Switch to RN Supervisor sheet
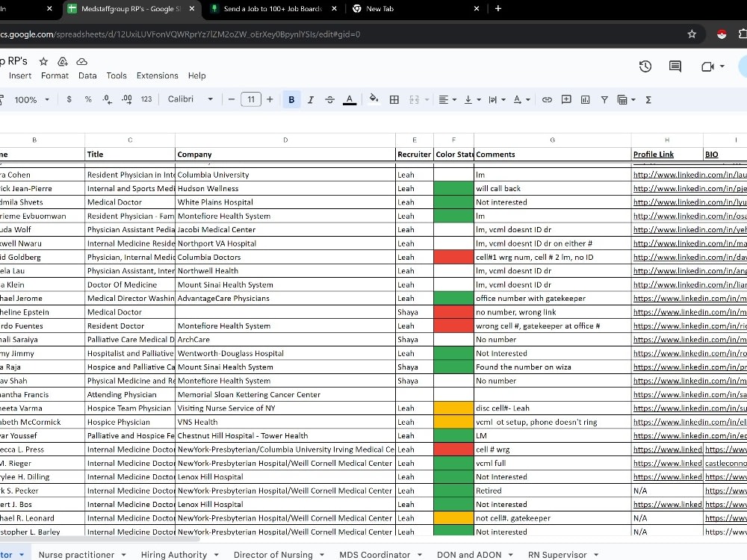The image size is (747, 560). (557, 555)
